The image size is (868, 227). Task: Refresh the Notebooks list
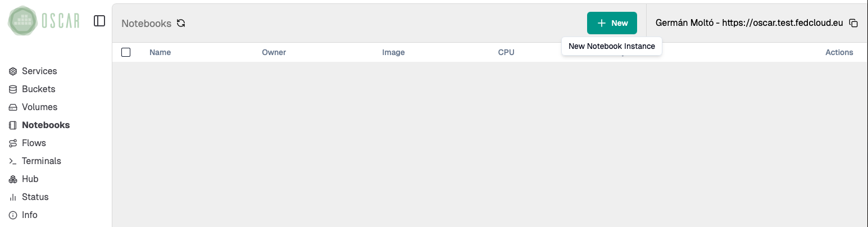click(181, 23)
